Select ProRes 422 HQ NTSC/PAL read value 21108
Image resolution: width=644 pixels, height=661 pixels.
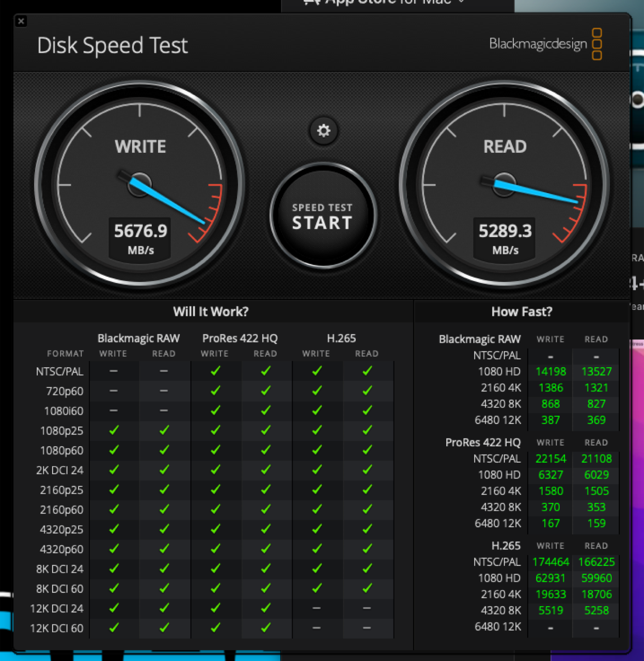tap(596, 459)
